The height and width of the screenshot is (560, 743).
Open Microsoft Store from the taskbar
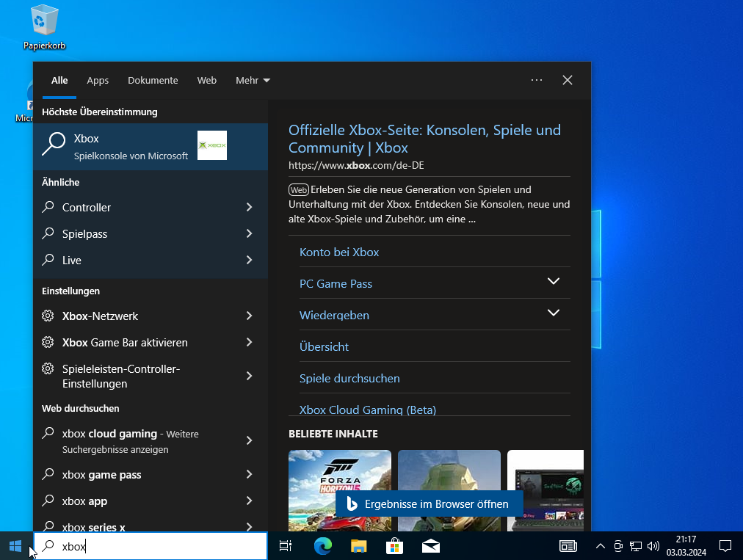pyautogui.click(x=394, y=546)
